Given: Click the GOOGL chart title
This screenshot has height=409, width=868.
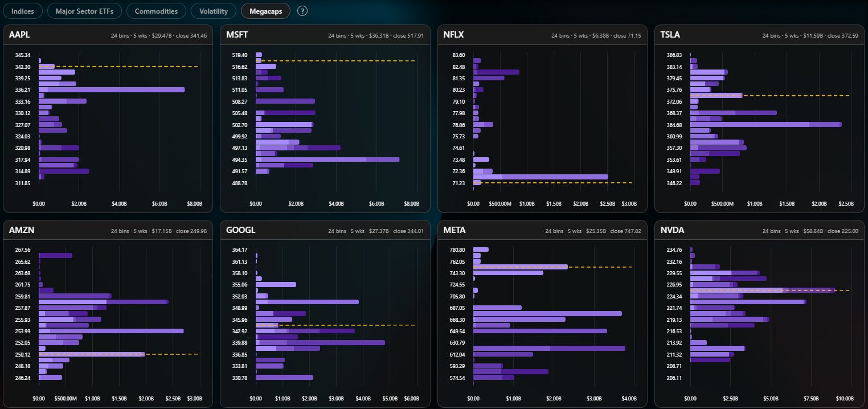Looking at the screenshot, I should (241, 230).
